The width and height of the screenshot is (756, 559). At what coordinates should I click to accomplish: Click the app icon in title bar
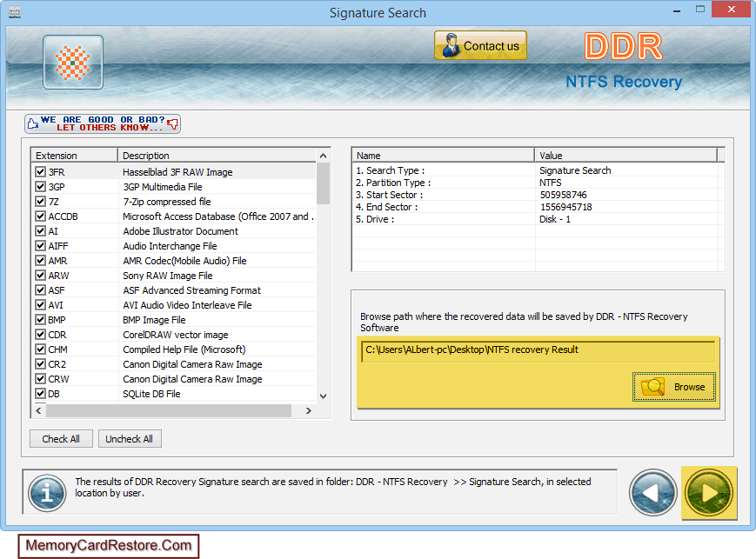click(x=15, y=12)
